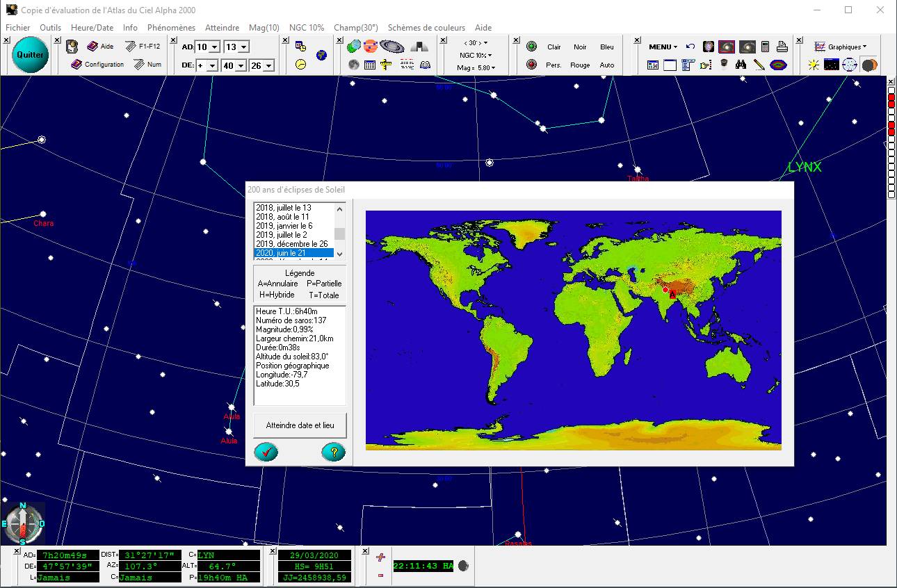Open the Phénomènes menu

coord(171,28)
